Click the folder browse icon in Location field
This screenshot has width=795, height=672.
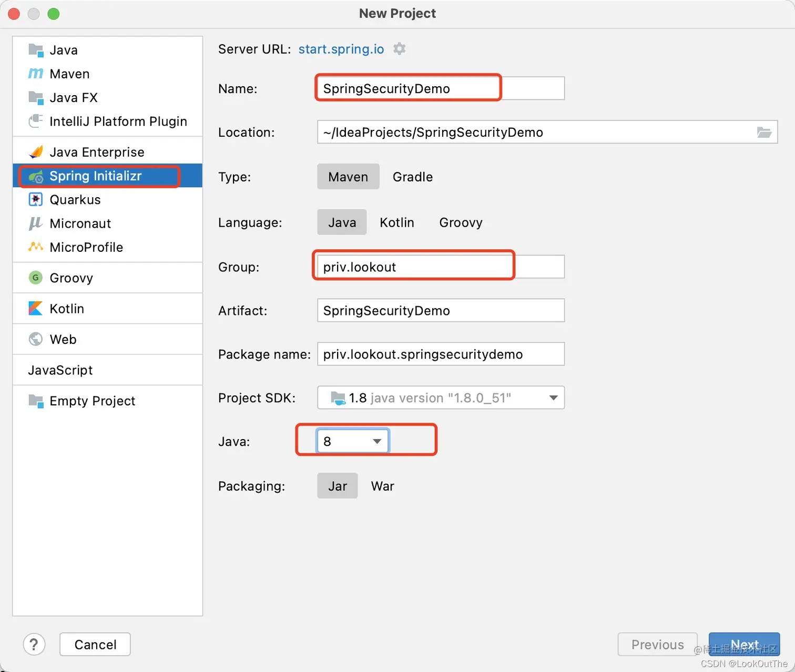[764, 132]
